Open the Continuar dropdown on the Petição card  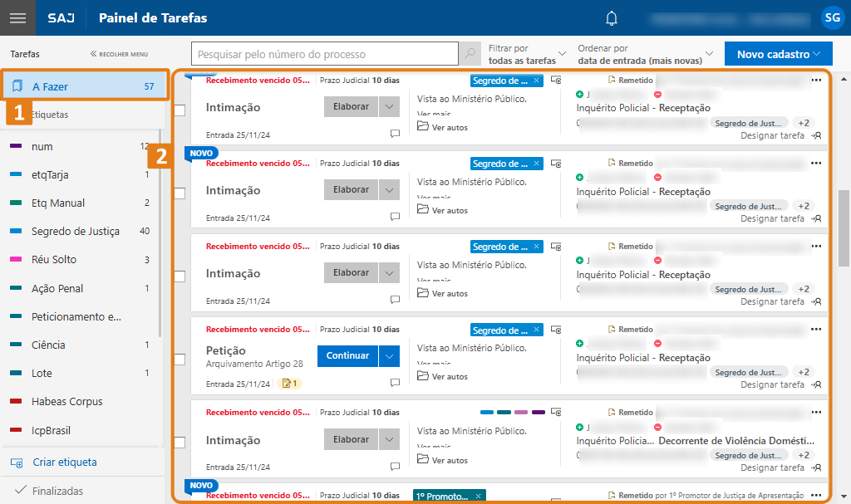click(x=389, y=355)
